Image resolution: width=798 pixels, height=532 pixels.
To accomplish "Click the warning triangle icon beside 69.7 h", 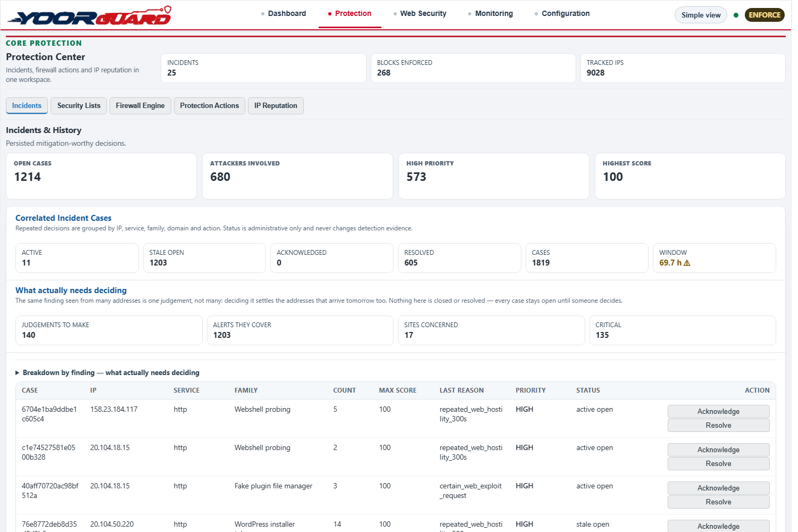I will (687, 263).
